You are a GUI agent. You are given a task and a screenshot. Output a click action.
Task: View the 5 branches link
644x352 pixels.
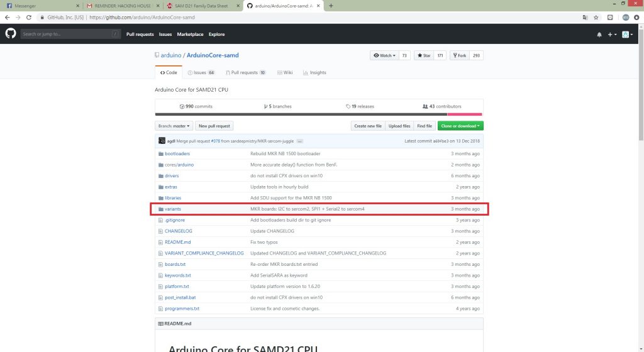click(277, 106)
